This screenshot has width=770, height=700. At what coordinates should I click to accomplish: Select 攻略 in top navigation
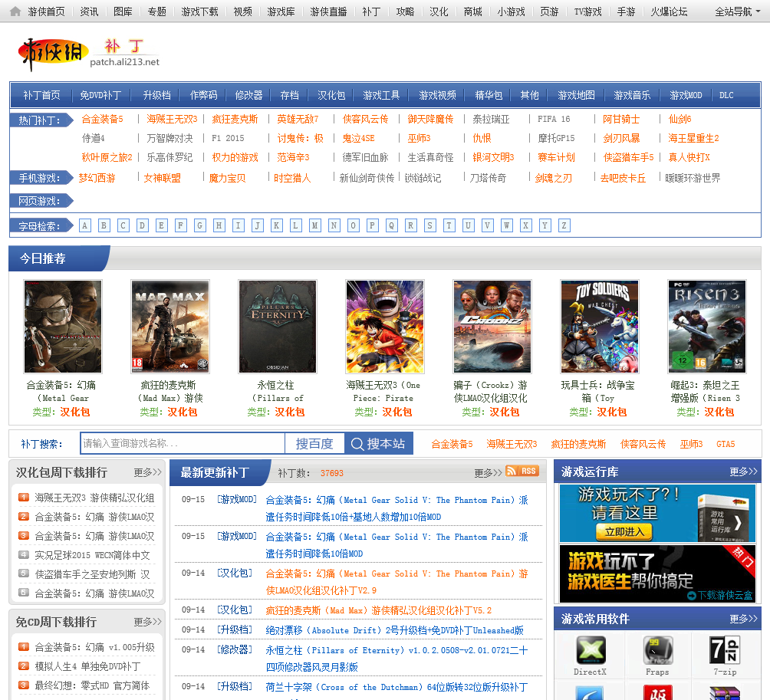[x=405, y=12]
